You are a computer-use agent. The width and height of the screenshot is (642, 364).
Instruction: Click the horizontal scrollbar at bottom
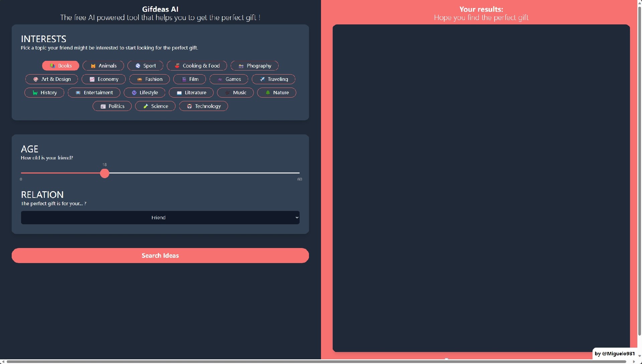pyautogui.click(x=316, y=361)
